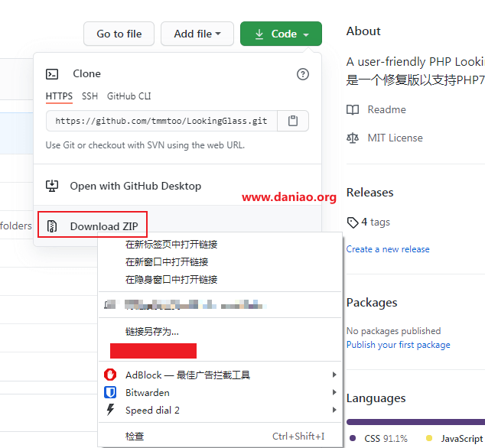The width and height of the screenshot is (485, 448).
Task: Toggle the green Code dropdown button
Action: tap(281, 34)
